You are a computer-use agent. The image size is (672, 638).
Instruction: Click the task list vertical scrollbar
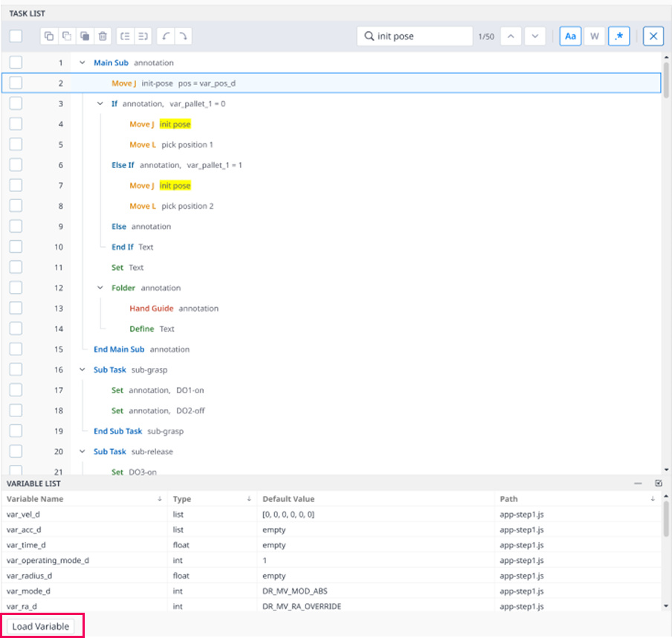666,80
